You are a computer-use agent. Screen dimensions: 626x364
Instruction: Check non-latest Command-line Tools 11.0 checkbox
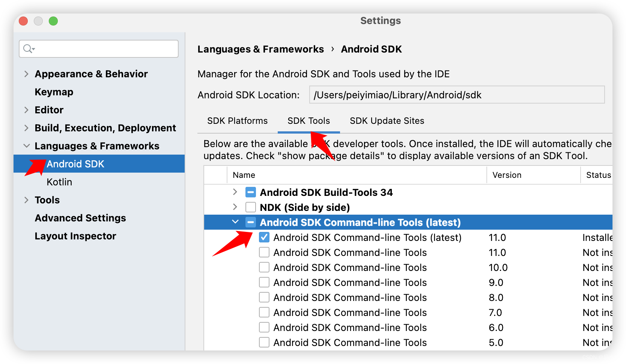click(264, 253)
